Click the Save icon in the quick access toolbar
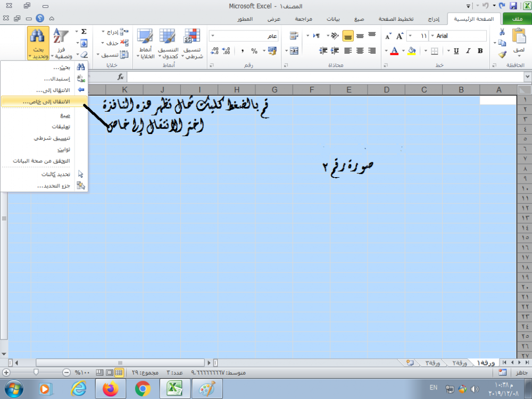 513,6
